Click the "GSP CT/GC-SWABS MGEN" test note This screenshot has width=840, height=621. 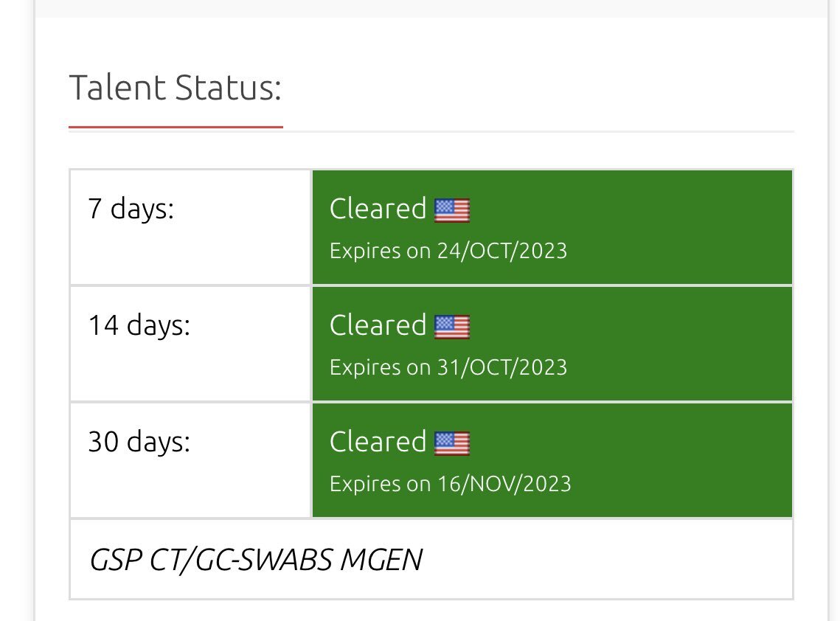click(x=255, y=561)
